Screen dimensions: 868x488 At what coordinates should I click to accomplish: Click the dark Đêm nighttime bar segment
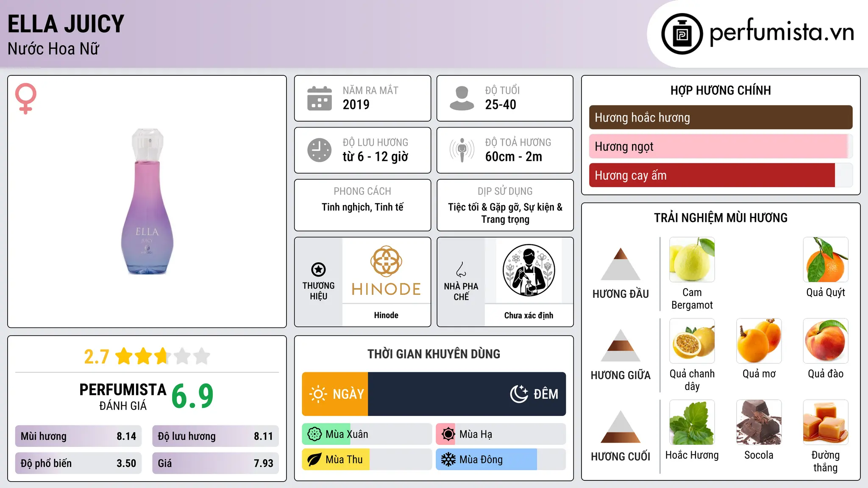(x=467, y=394)
